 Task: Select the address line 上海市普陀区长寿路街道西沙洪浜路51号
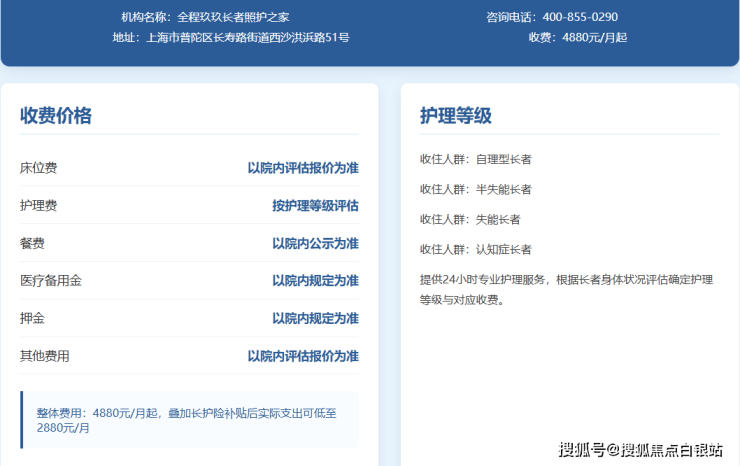[248, 38]
